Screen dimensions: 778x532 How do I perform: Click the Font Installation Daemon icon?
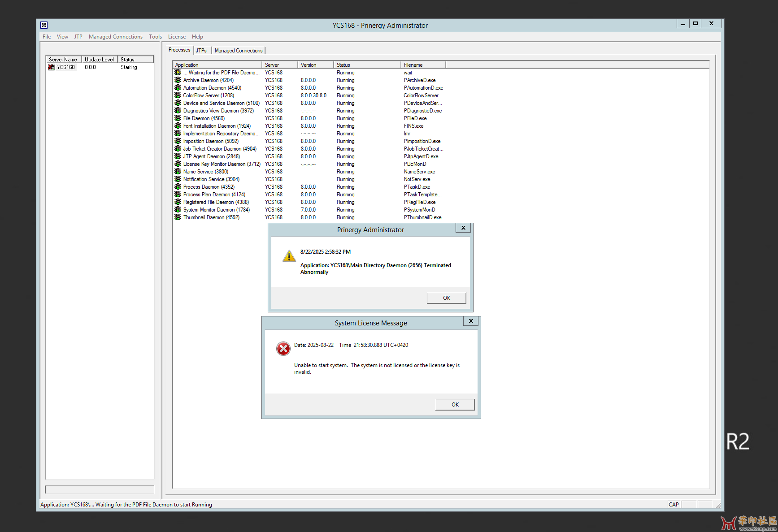(x=178, y=126)
